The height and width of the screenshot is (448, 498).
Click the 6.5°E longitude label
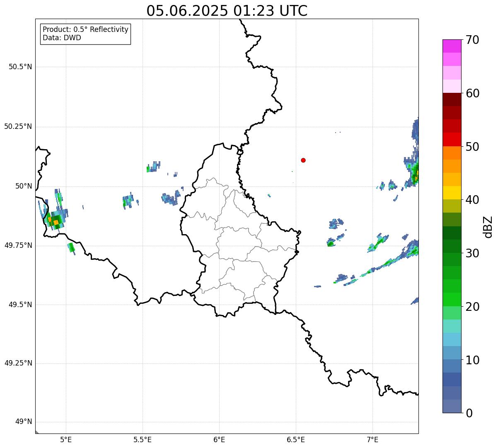(x=296, y=439)
